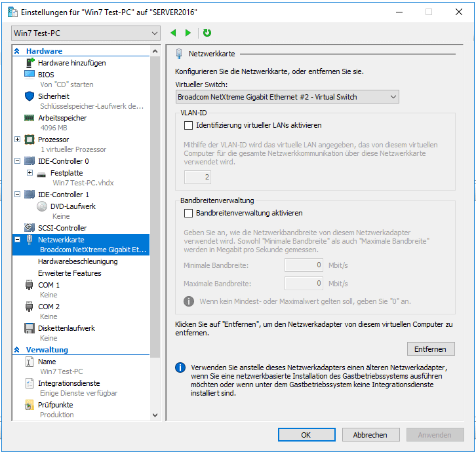Click the Anwenden button

pos(435,435)
